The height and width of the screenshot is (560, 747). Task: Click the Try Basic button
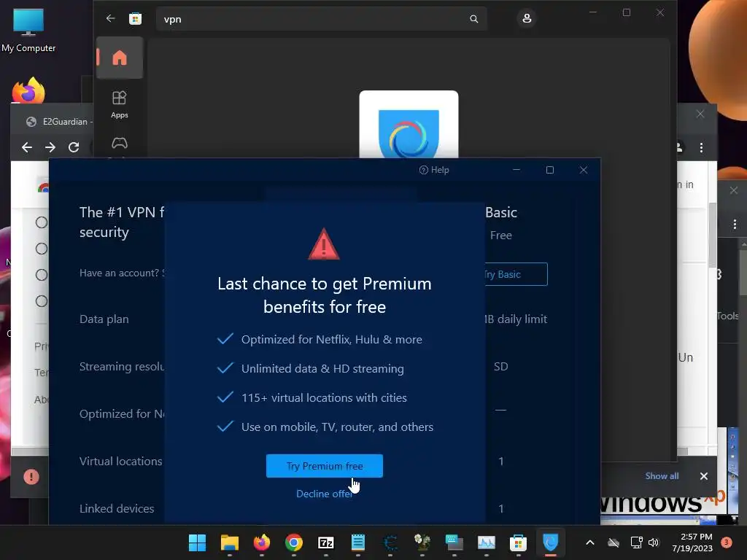click(x=514, y=274)
